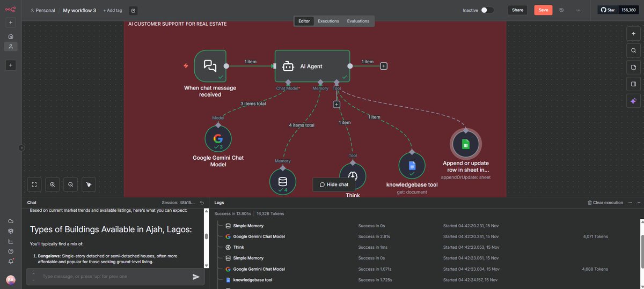Click the Hide chat button
The width and height of the screenshot is (644, 289).
[x=334, y=184]
